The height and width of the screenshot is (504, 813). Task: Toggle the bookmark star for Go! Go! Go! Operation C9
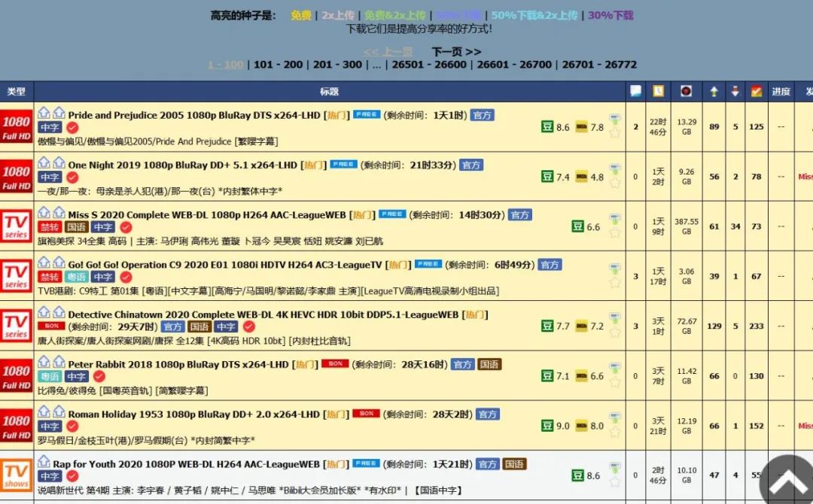[x=615, y=282]
